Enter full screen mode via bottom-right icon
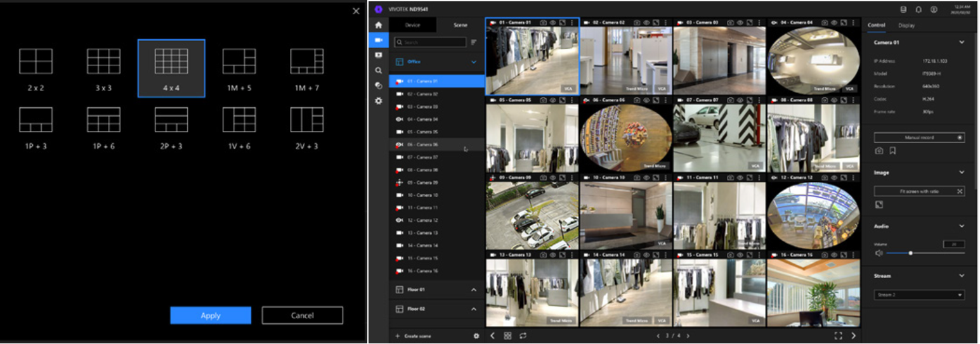Viewport: 980px width, 344px height. pyautogui.click(x=838, y=336)
